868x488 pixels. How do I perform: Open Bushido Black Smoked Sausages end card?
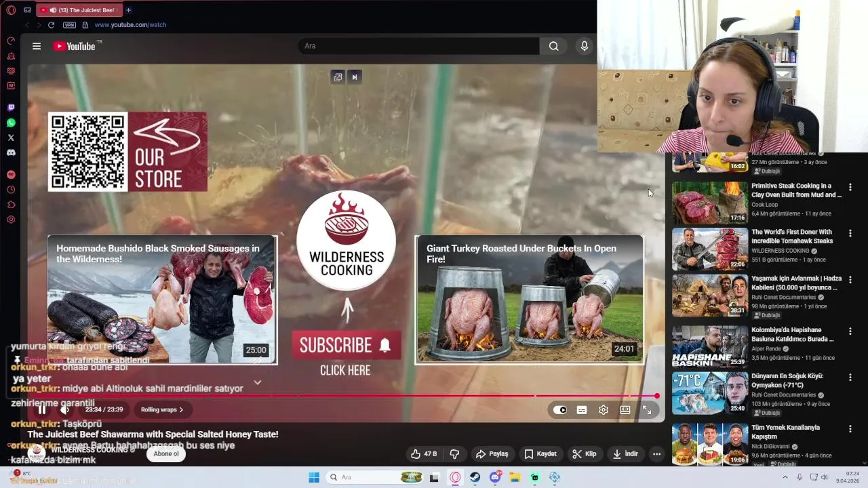tap(162, 300)
